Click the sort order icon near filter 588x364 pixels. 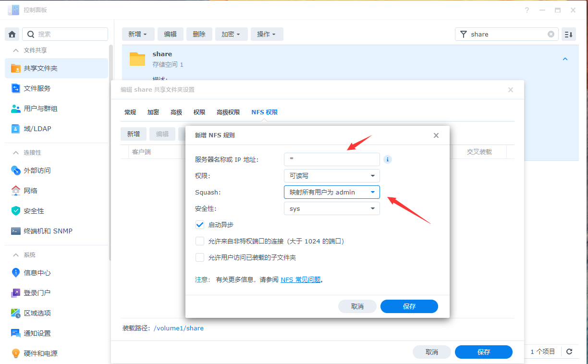[569, 34]
